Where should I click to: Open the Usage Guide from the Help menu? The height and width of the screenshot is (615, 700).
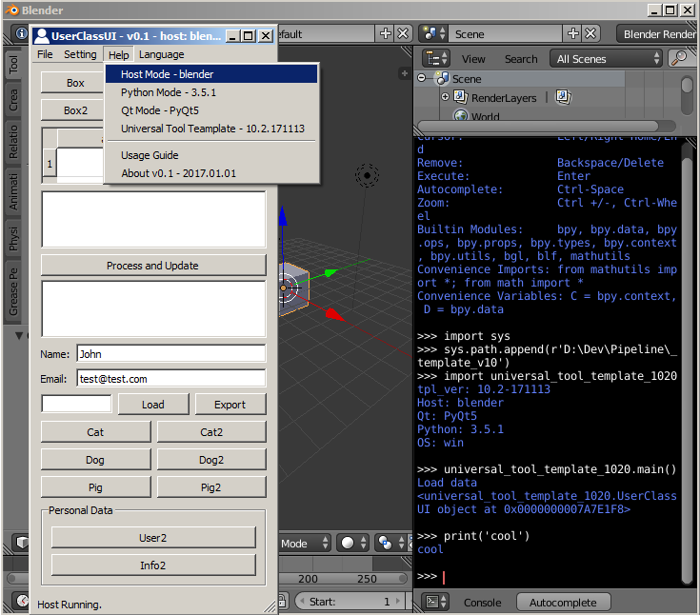pos(211,155)
